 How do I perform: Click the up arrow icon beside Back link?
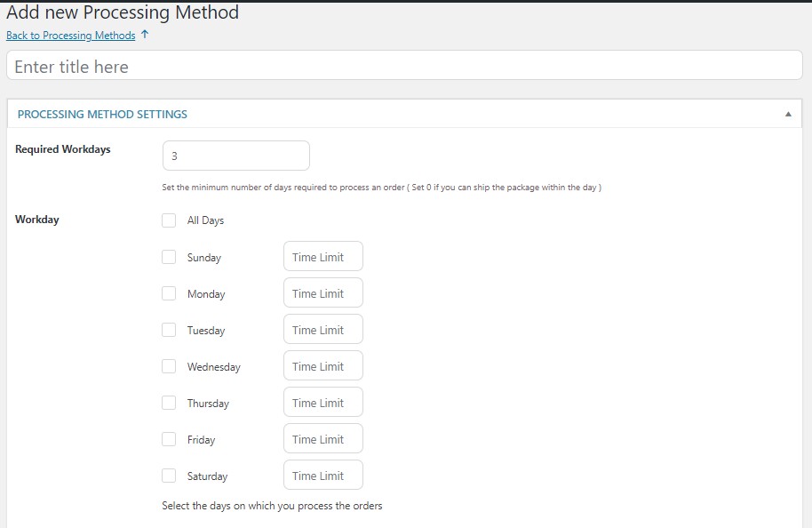pos(145,35)
